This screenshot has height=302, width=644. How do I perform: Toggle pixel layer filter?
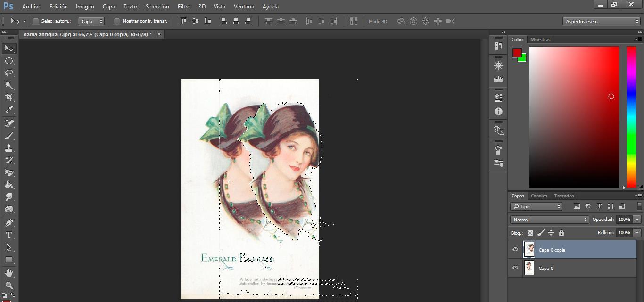tap(577, 206)
